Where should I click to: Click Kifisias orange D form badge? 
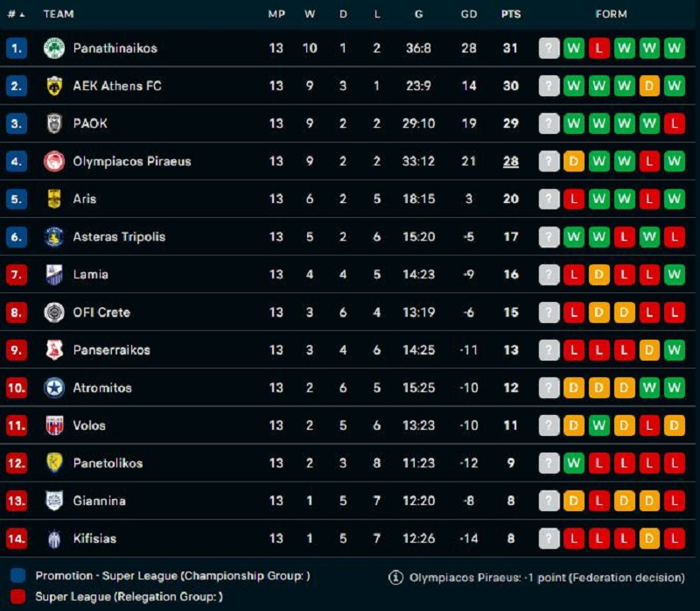[x=649, y=538]
